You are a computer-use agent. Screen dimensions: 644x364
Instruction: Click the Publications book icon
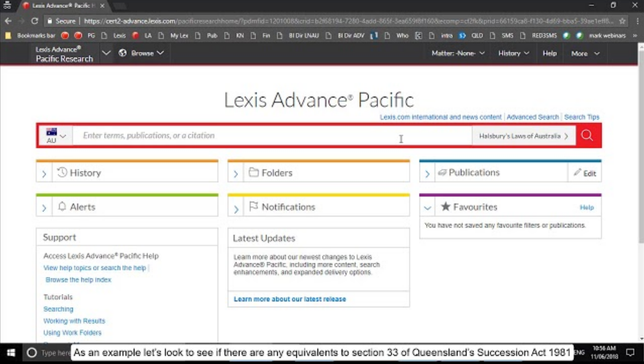[442, 172]
